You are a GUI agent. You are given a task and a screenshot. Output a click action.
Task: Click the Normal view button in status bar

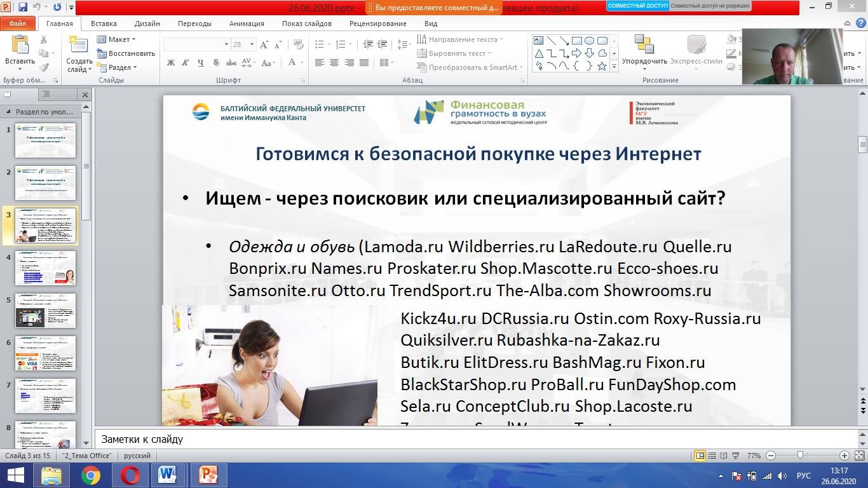pyautogui.click(x=700, y=456)
